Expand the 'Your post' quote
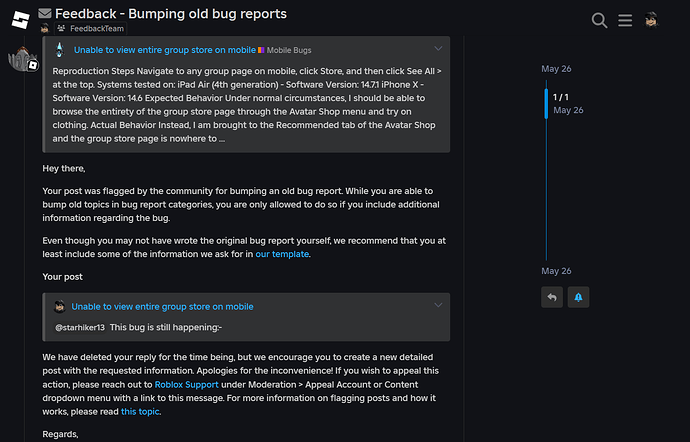This screenshot has height=442, width=690. pos(438,305)
